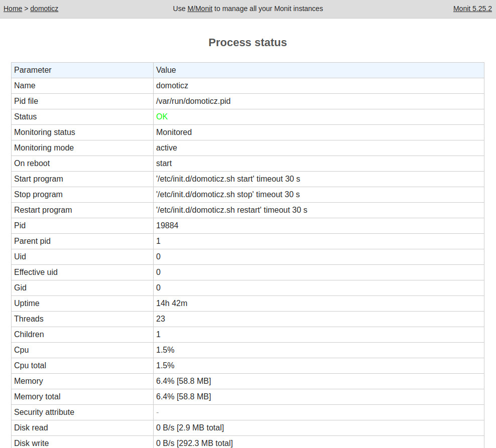Open the Monit 5.25.2 version link
The image size is (496, 448).
(472, 9)
